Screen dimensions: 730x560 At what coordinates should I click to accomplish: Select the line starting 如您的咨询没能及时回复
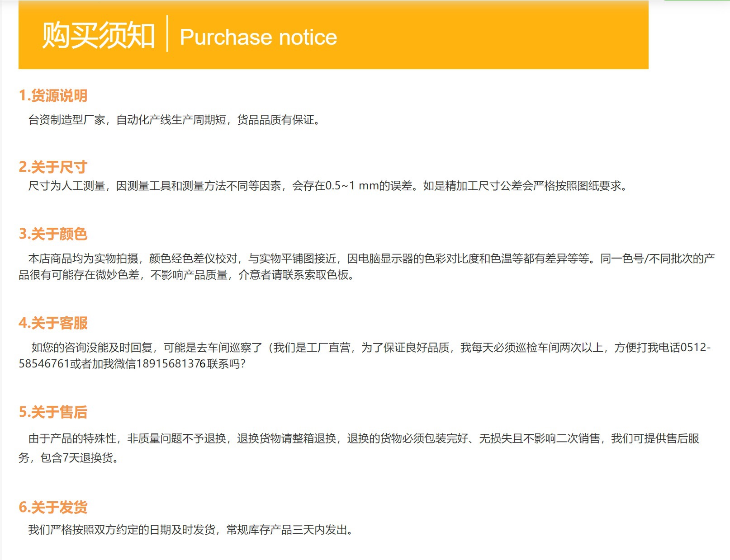pos(371,348)
